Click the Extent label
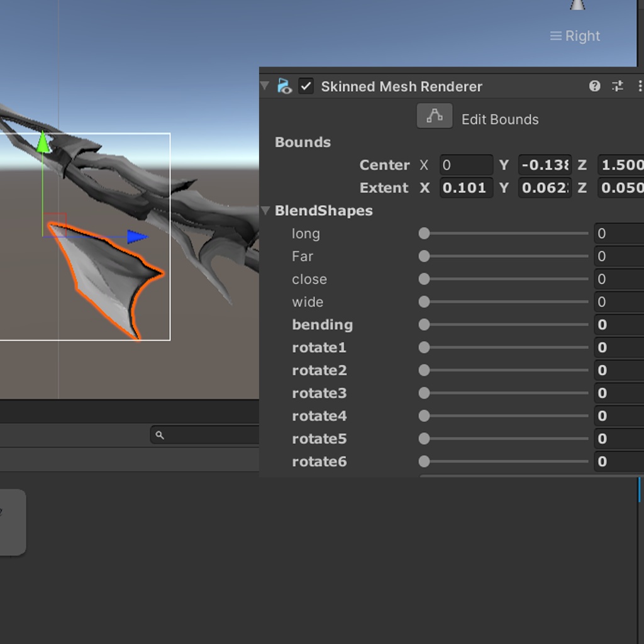 (x=384, y=187)
